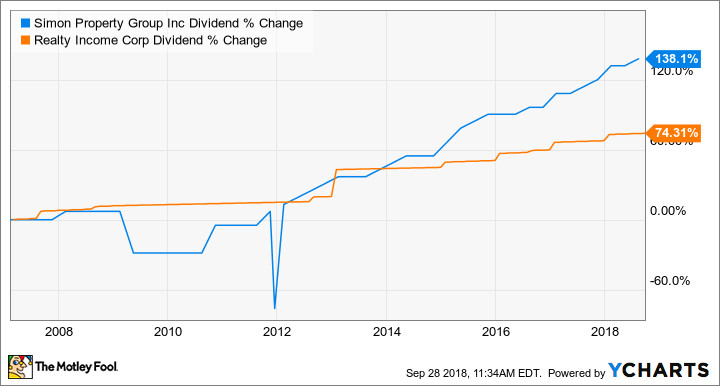This screenshot has width=720, height=386.
Task: Click the Powered by text
Action: (x=577, y=373)
